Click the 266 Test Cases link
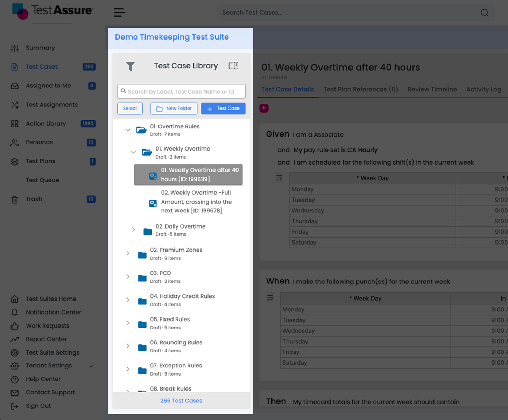The height and width of the screenshot is (420, 508). click(x=181, y=401)
